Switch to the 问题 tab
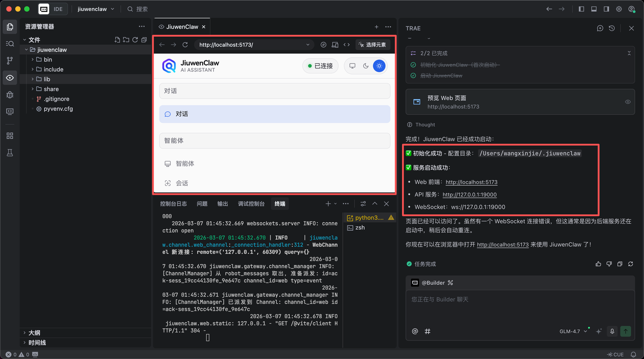644x359 pixels. 202,204
